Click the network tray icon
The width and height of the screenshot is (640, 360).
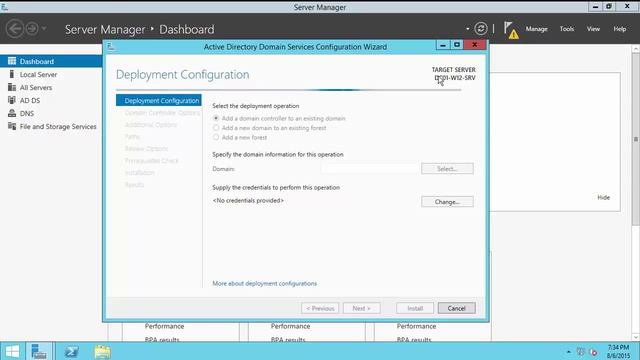click(x=581, y=351)
